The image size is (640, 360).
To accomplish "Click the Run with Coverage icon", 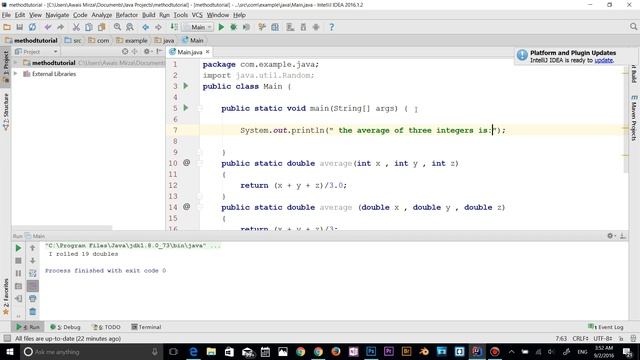I will click(246, 27).
